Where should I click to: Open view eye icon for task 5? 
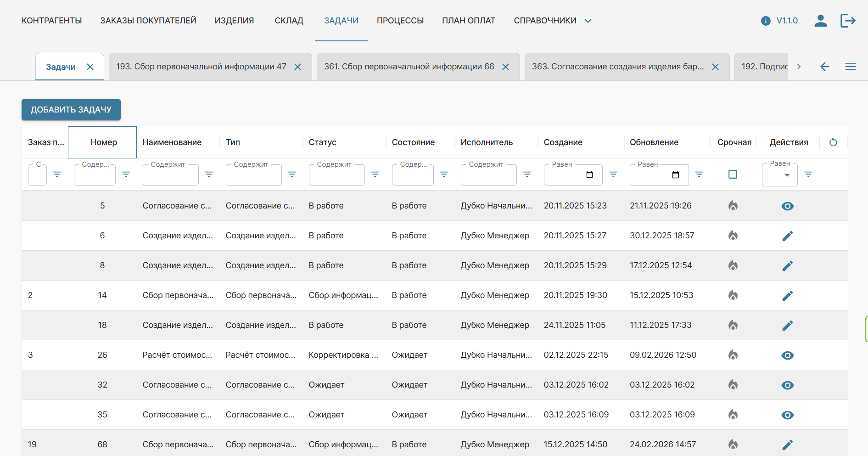click(x=787, y=206)
